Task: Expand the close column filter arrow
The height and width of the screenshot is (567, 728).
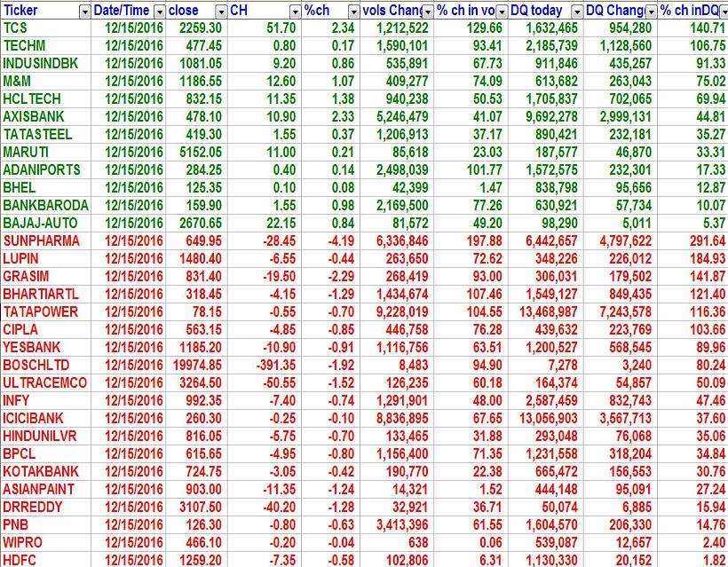Action: [219, 12]
